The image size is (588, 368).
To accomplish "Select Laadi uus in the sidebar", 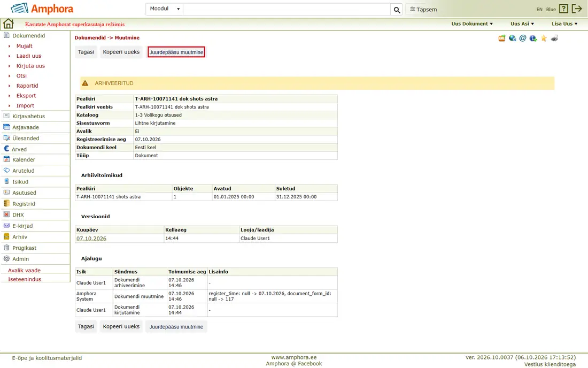I will [29, 56].
